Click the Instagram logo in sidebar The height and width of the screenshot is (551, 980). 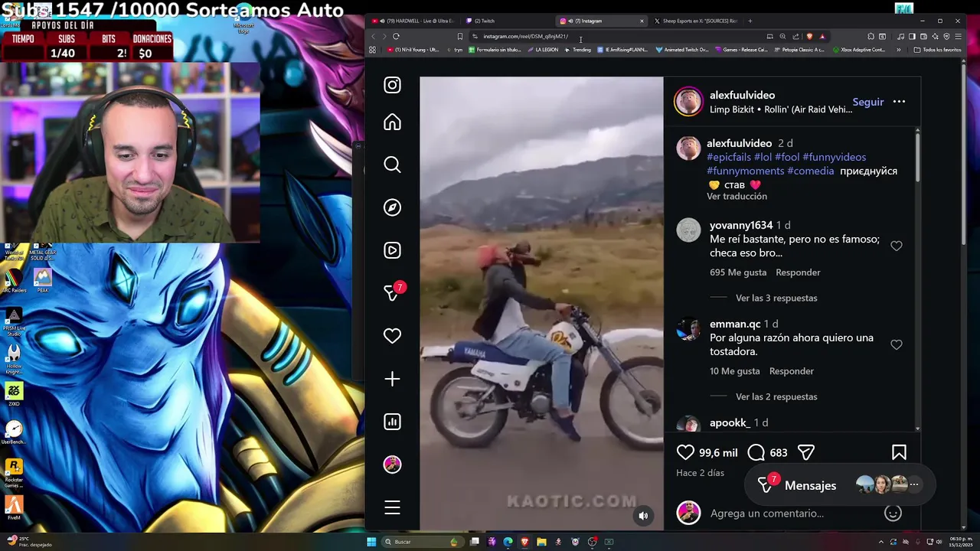[392, 85]
